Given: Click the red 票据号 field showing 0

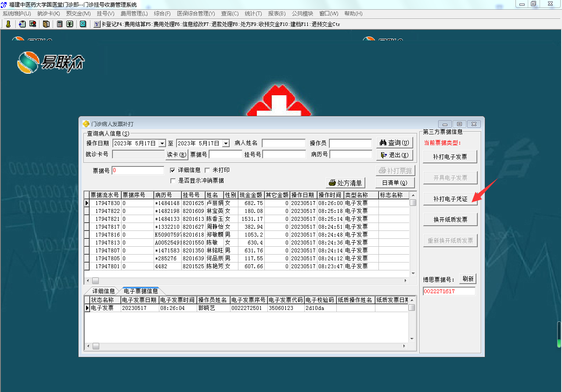Looking at the screenshot, I should 138,170.
